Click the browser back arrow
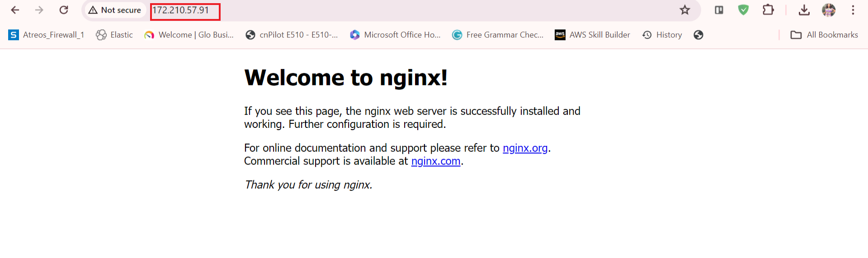 pos(15,10)
